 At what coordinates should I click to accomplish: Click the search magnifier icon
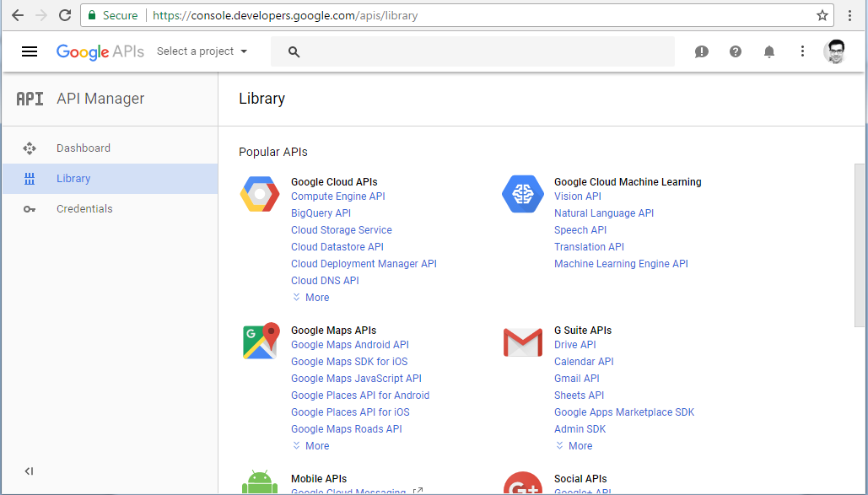click(x=294, y=52)
